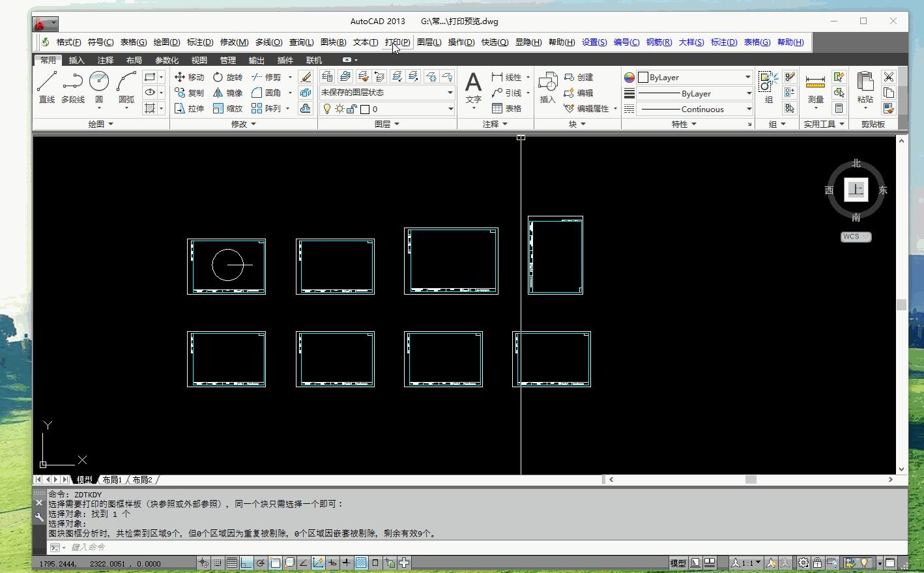Click the Mirror (镜像) tool

(x=227, y=93)
